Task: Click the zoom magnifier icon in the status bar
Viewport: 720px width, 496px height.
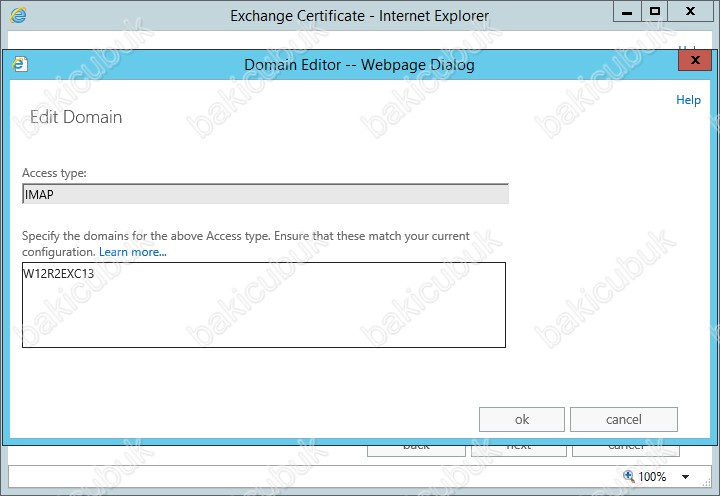Action: 628,476
